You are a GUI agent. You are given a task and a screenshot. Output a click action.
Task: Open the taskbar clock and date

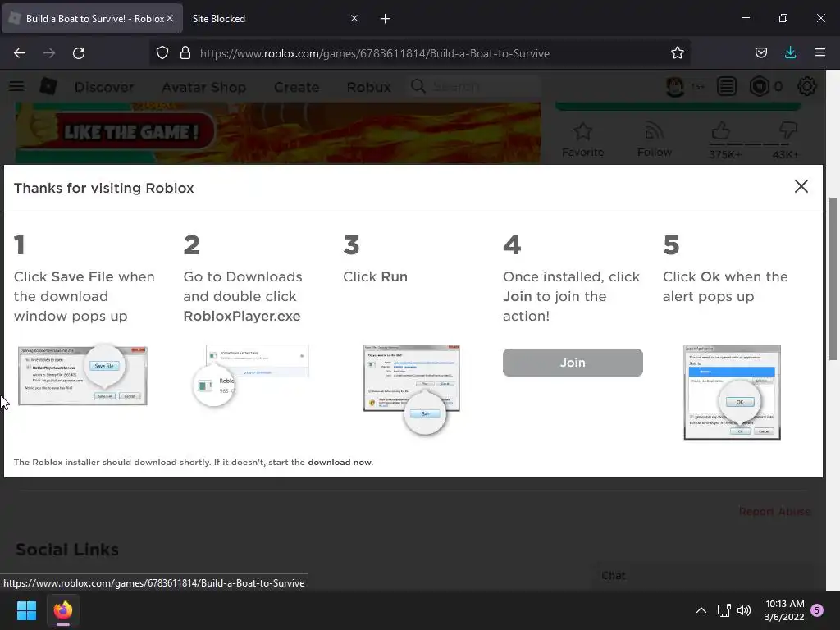784,610
